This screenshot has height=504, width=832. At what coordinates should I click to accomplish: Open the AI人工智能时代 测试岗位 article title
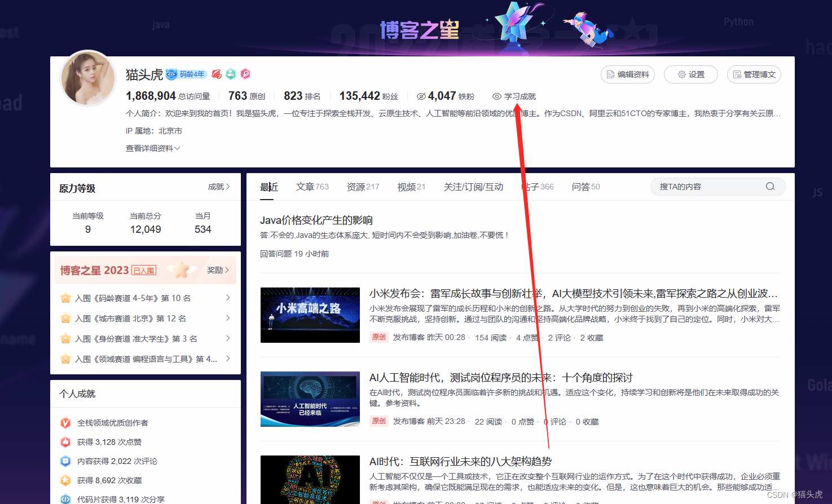coord(501,378)
